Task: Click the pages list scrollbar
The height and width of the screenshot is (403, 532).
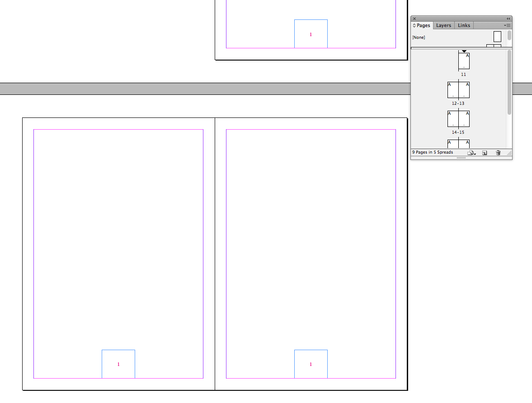Action: click(509, 82)
